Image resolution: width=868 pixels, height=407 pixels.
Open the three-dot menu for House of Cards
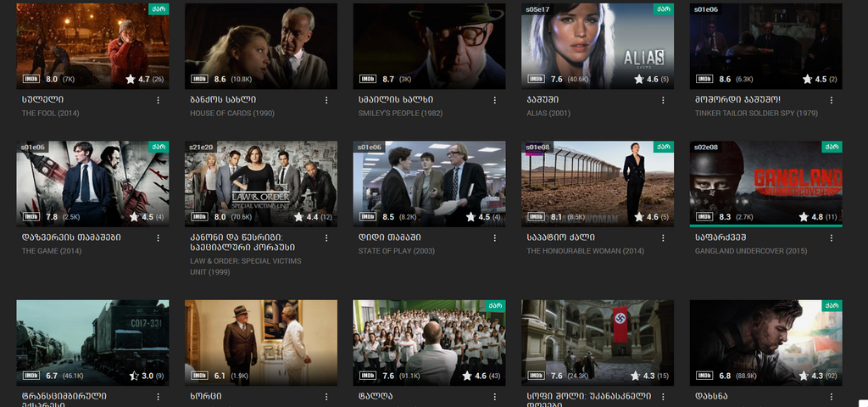(x=326, y=100)
